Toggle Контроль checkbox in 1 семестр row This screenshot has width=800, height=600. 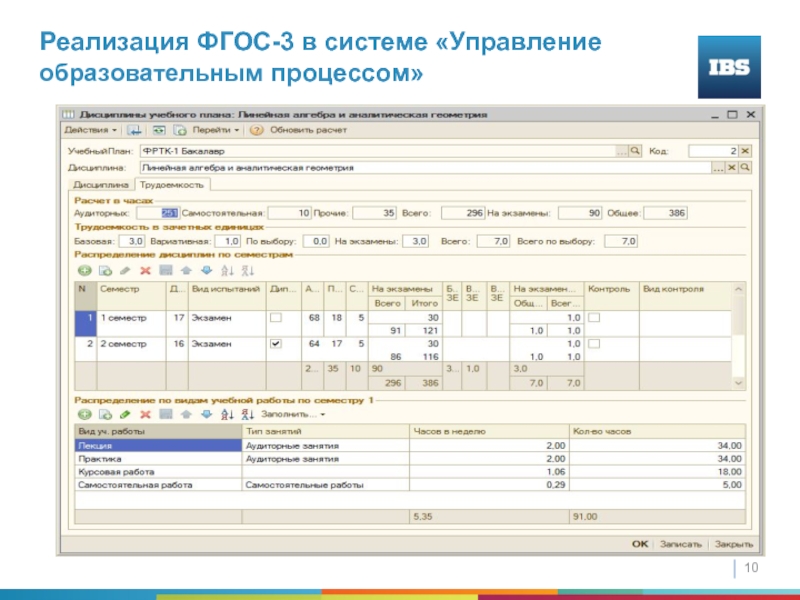click(x=593, y=318)
